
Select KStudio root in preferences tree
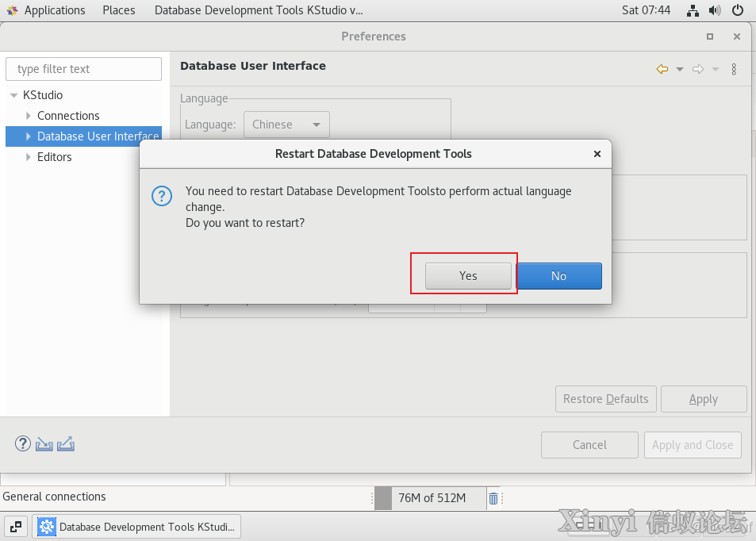43,95
